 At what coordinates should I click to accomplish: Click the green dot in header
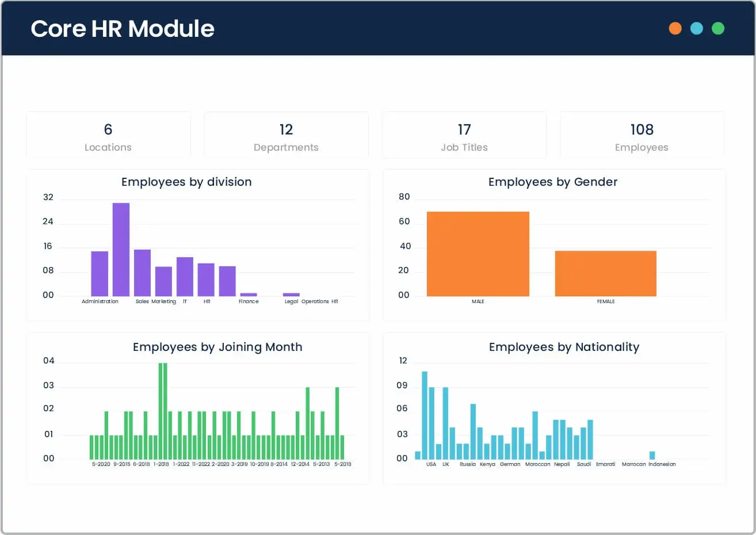[x=717, y=28]
